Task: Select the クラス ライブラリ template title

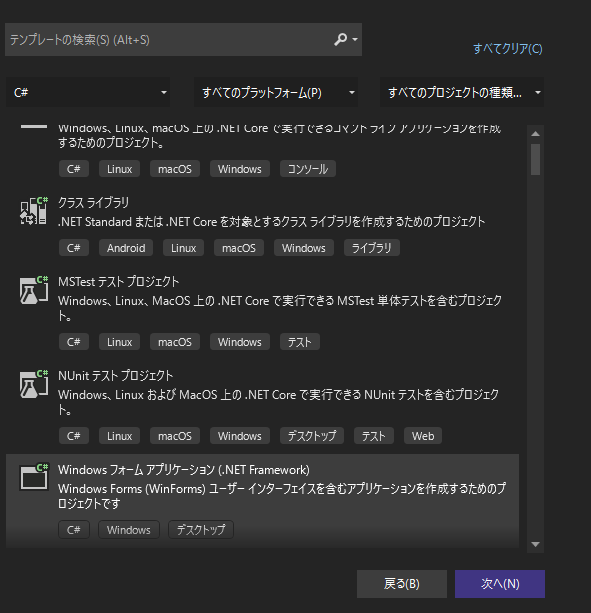Action: coord(93,203)
